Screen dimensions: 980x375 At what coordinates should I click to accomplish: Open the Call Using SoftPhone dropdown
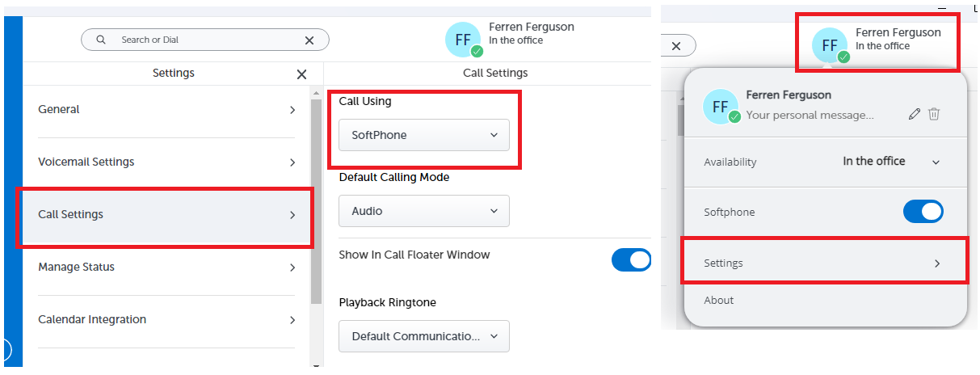point(424,135)
